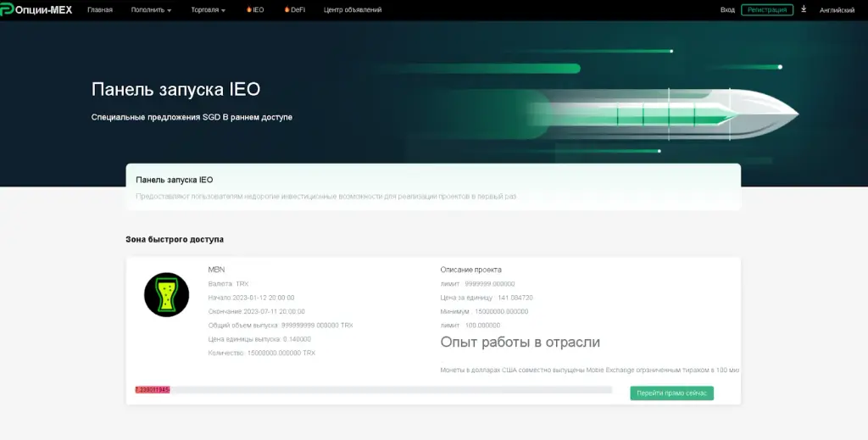The height and width of the screenshot is (440, 868).
Task: Click the Вход login link
Action: (727, 10)
